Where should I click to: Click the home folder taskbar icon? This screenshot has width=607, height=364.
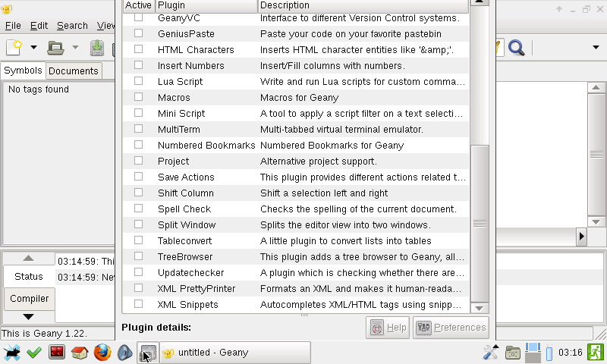tap(79, 353)
